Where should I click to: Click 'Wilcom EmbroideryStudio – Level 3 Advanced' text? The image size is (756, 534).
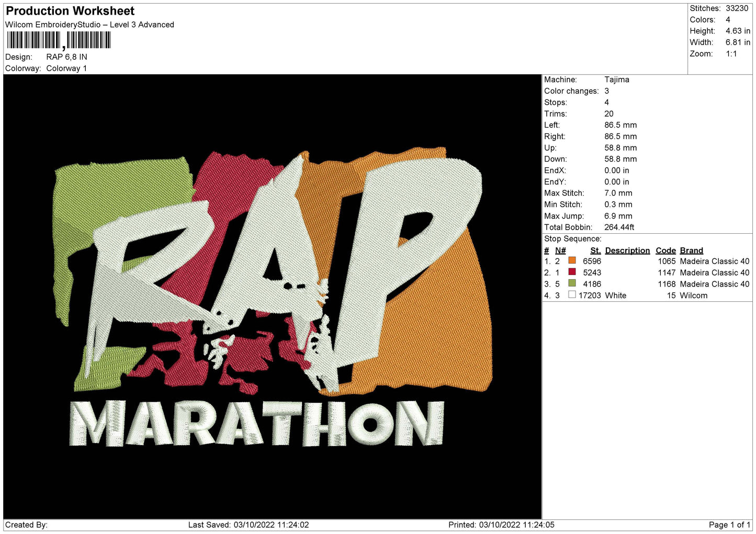tap(89, 25)
